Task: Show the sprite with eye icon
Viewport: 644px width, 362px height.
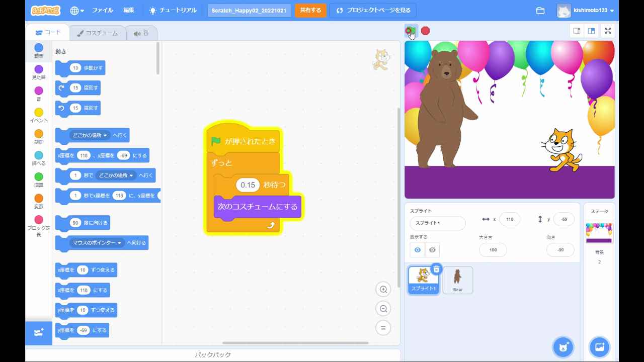Action: tap(418, 250)
